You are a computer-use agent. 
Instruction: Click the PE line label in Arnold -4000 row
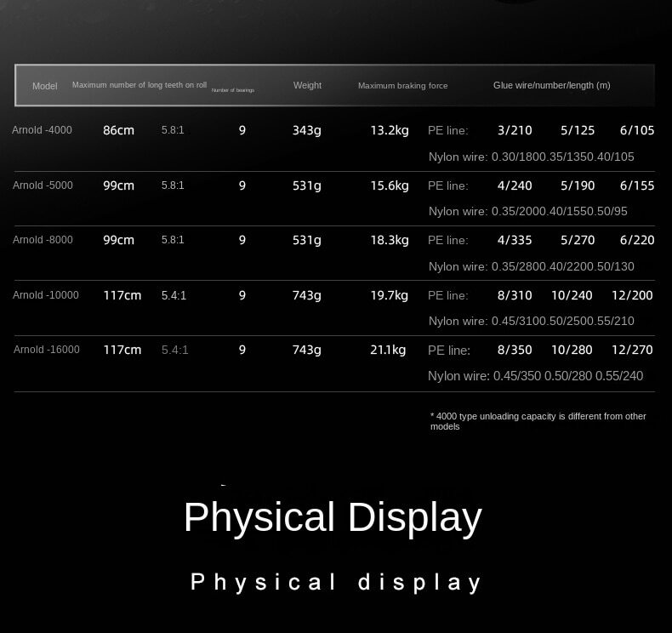click(447, 130)
